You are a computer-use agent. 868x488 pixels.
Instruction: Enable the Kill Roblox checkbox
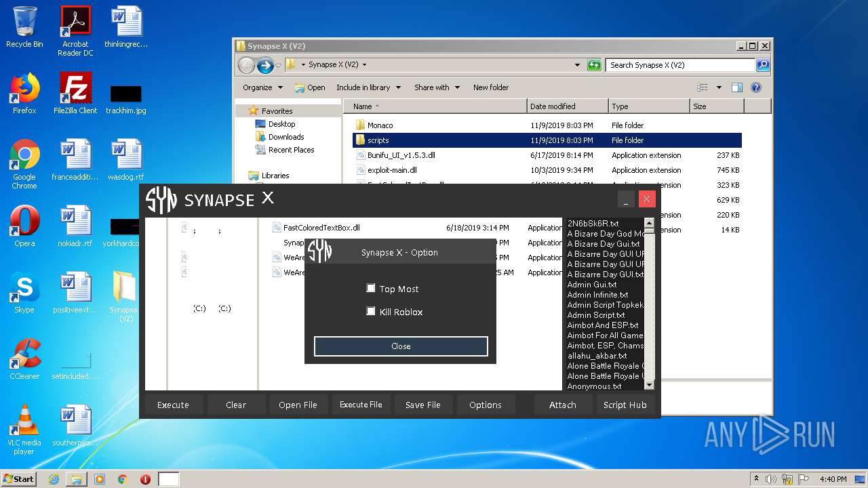(371, 311)
